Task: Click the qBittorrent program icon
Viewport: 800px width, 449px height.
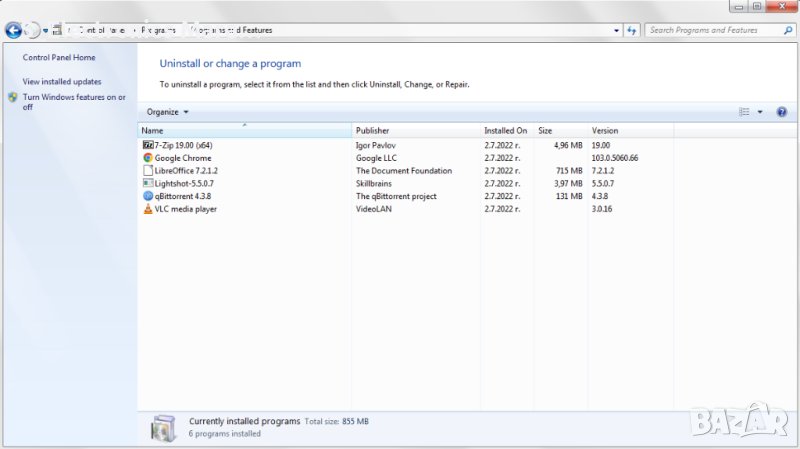Action: (148, 197)
